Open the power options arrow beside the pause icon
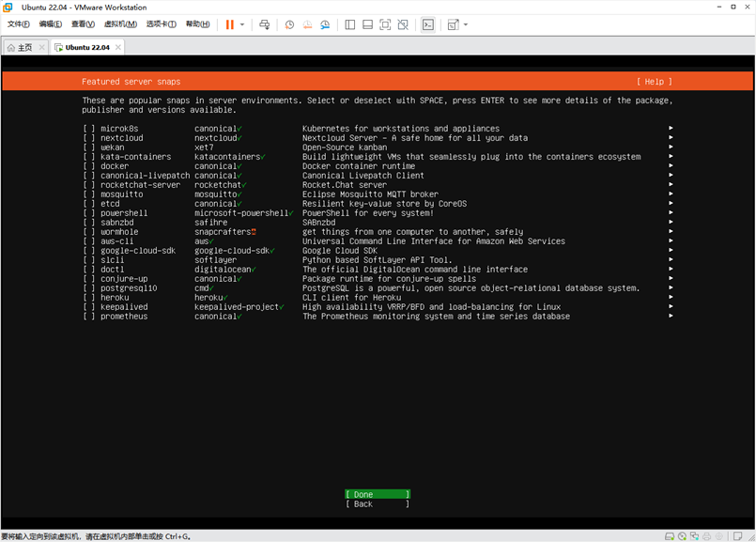This screenshot has width=756, height=542. point(242,24)
